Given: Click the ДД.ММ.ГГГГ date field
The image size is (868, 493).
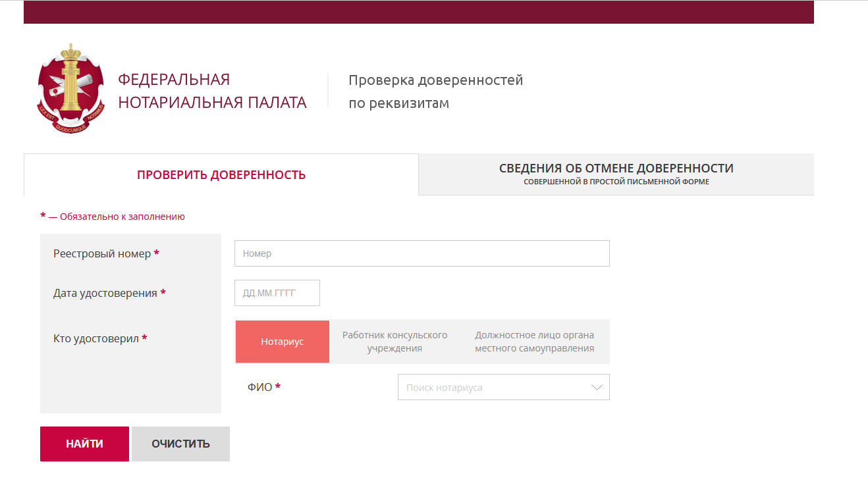Looking at the screenshot, I should tap(277, 293).
